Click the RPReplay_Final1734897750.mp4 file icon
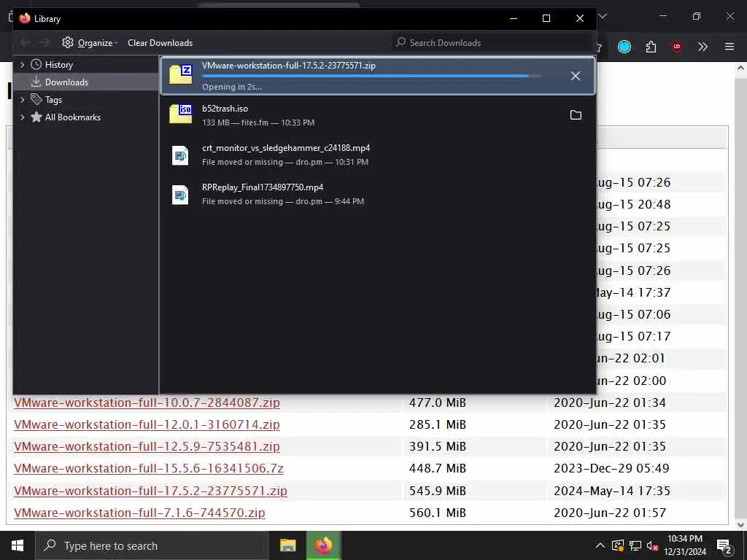Viewport: 747px width, 560px height. pyautogui.click(x=180, y=195)
